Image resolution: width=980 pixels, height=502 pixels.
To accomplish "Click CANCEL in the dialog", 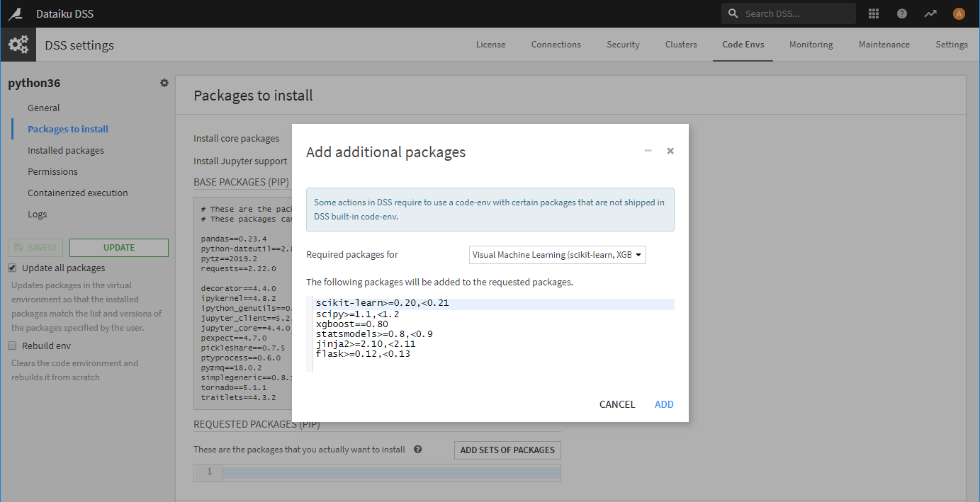I will click(x=617, y=404).
